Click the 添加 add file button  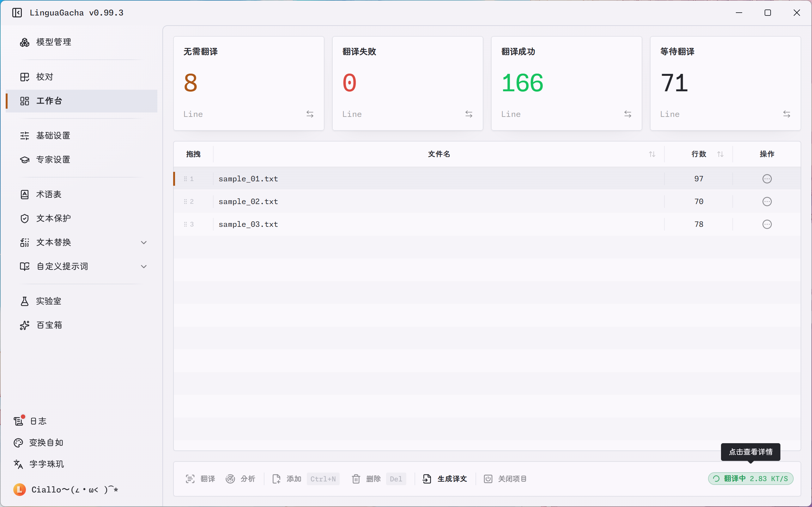coord(305,479)
